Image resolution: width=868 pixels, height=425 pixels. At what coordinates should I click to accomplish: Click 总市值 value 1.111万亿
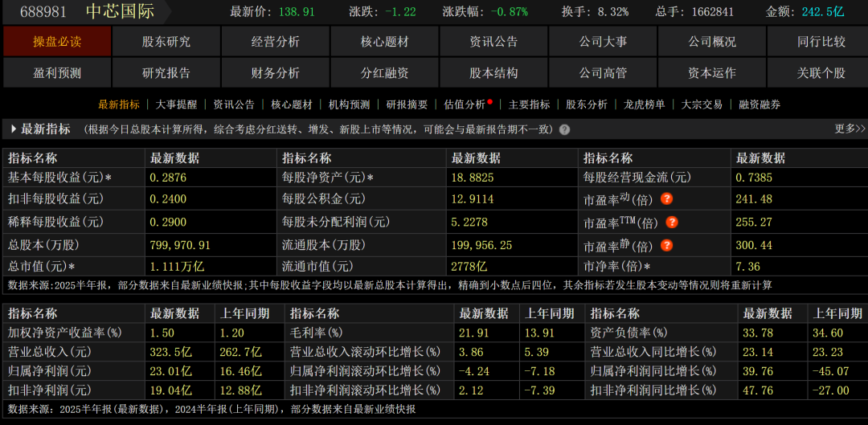(x=177, y=267)
